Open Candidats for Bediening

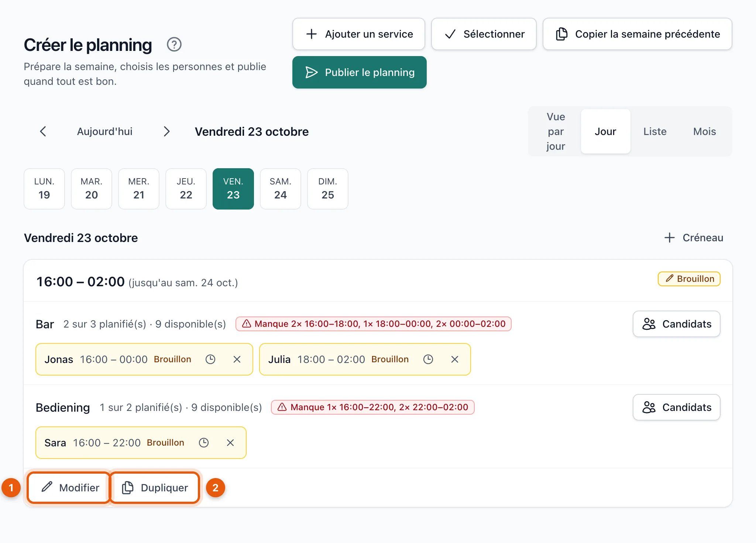[677, 407]
